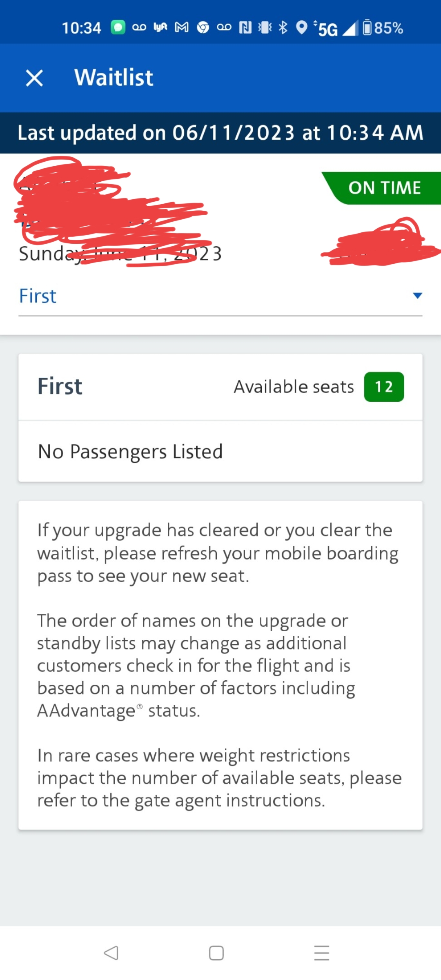Tap the ON TIME status badge
Screen dimensions: 441x980
384,188
